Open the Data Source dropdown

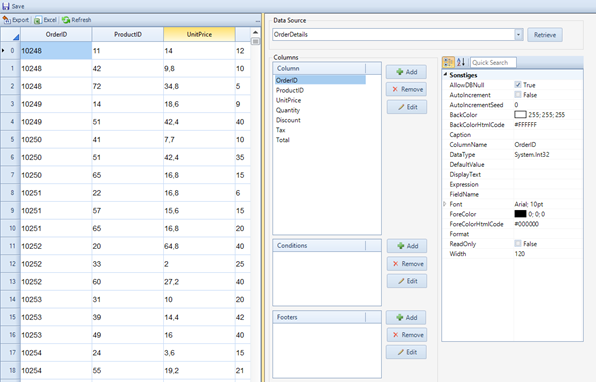click(518, 35)
